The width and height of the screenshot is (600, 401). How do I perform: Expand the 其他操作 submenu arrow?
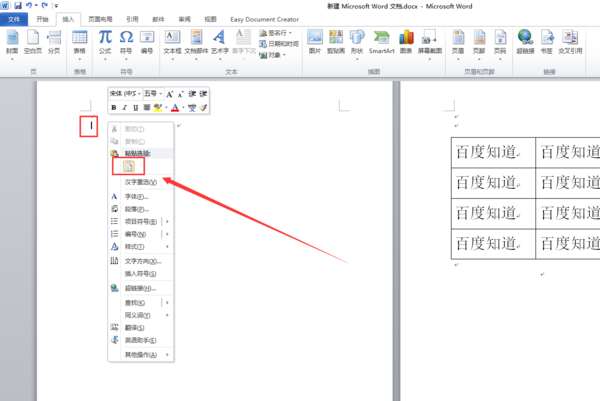coord(167,355)
